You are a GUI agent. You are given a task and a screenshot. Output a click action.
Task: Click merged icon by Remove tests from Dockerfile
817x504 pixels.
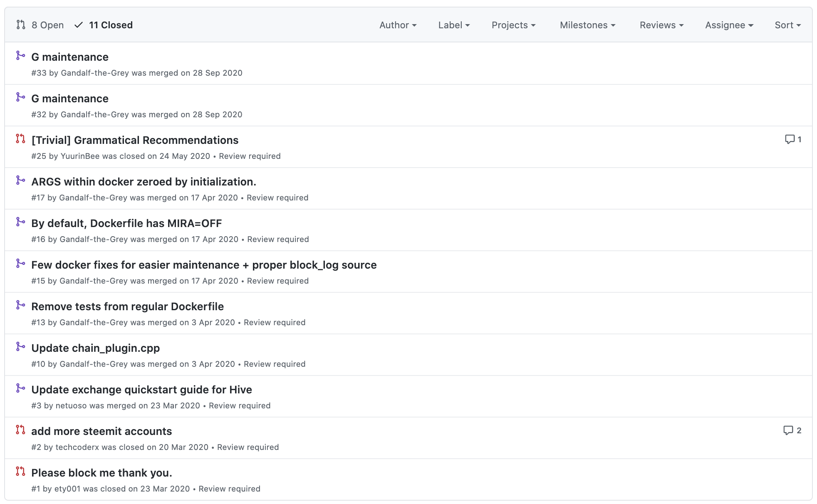[x=20, y=305]
